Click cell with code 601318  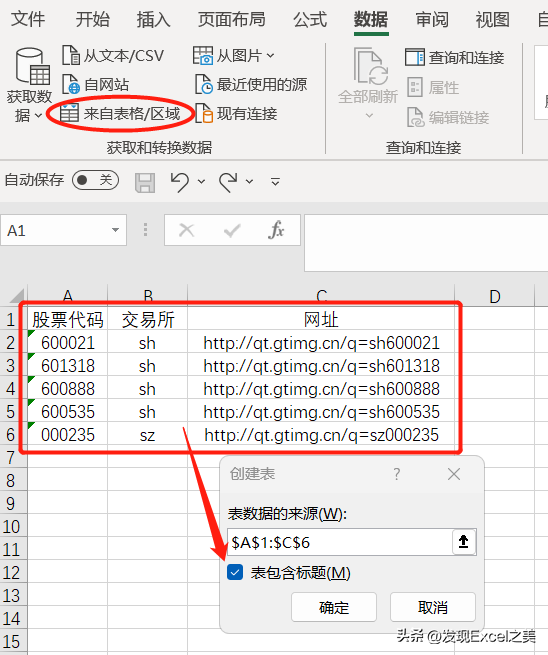click(68, 366)
